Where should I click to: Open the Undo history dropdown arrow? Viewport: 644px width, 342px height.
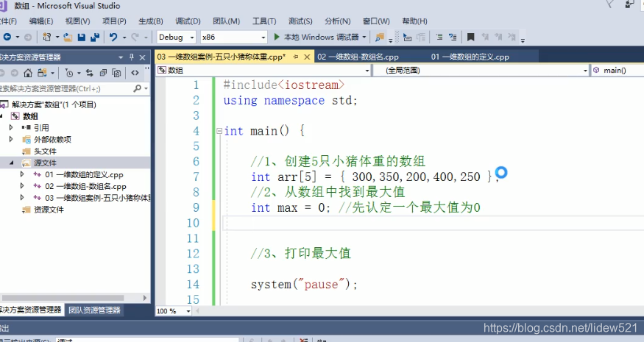click(x=124, y=38)
